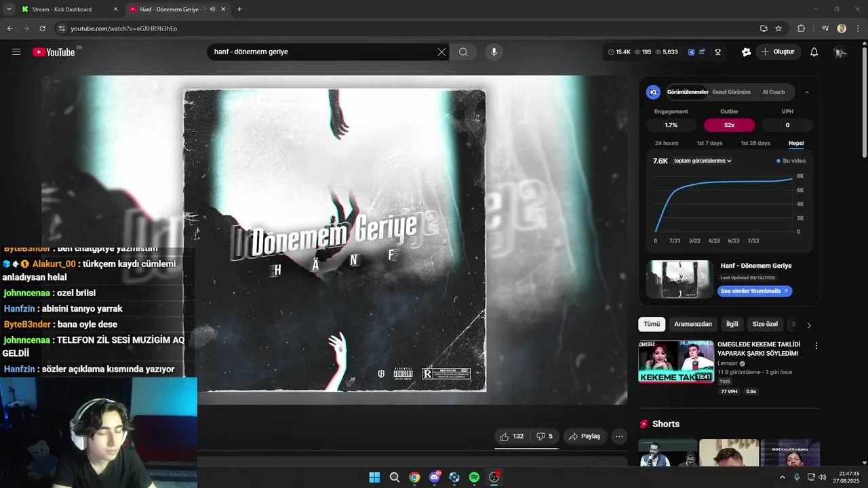Open options for the OMEGLEDE KEKEME video

click(x=816, y=346)
